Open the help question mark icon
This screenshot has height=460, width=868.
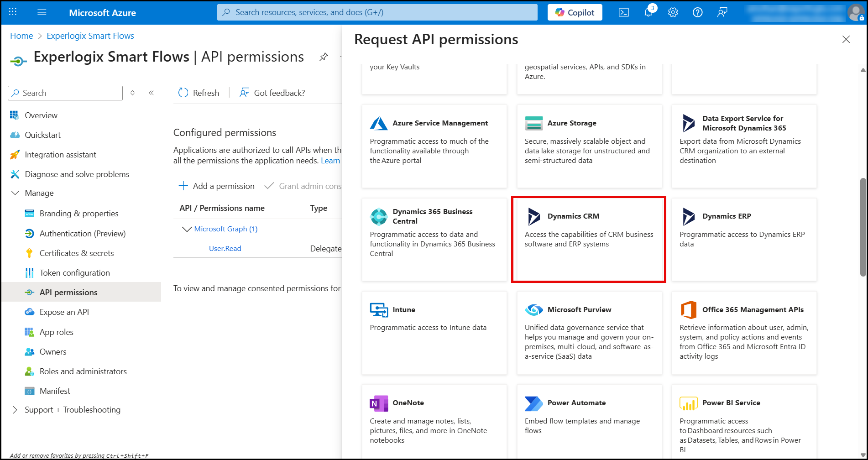[x=698, y=12]
